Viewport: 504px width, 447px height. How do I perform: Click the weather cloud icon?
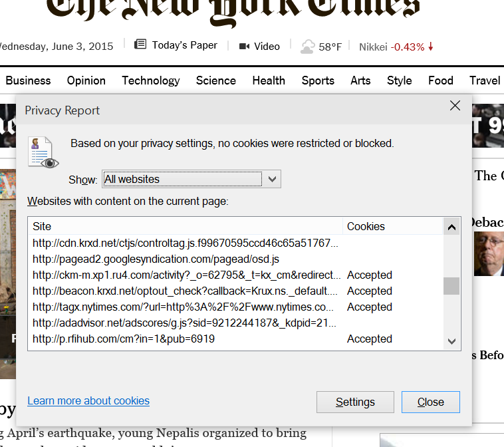click(307, 47)
